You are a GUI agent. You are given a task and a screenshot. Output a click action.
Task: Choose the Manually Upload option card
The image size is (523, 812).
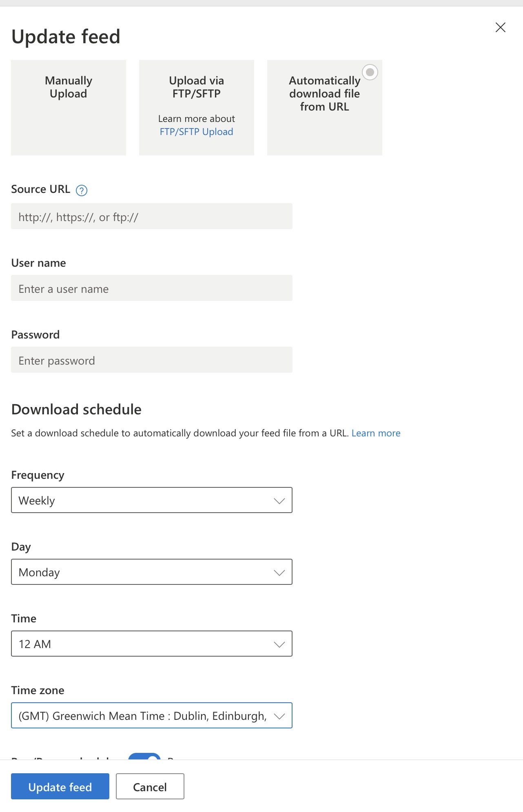[x=69, y=108]
